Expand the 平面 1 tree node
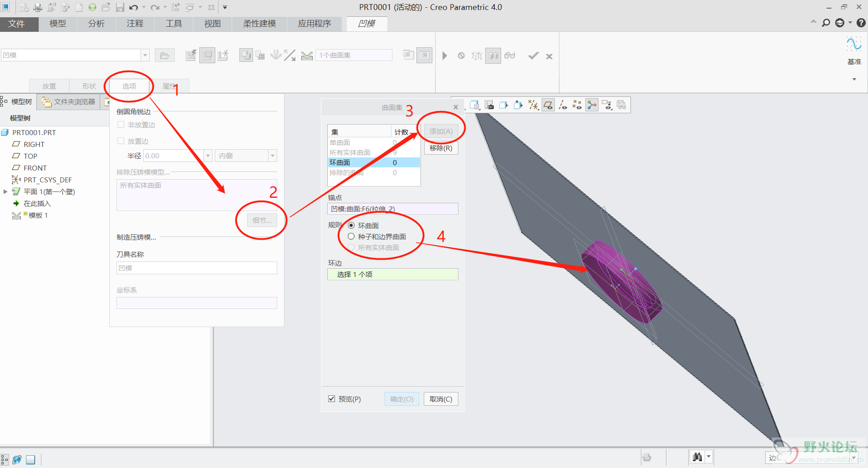 pos(5,191)
